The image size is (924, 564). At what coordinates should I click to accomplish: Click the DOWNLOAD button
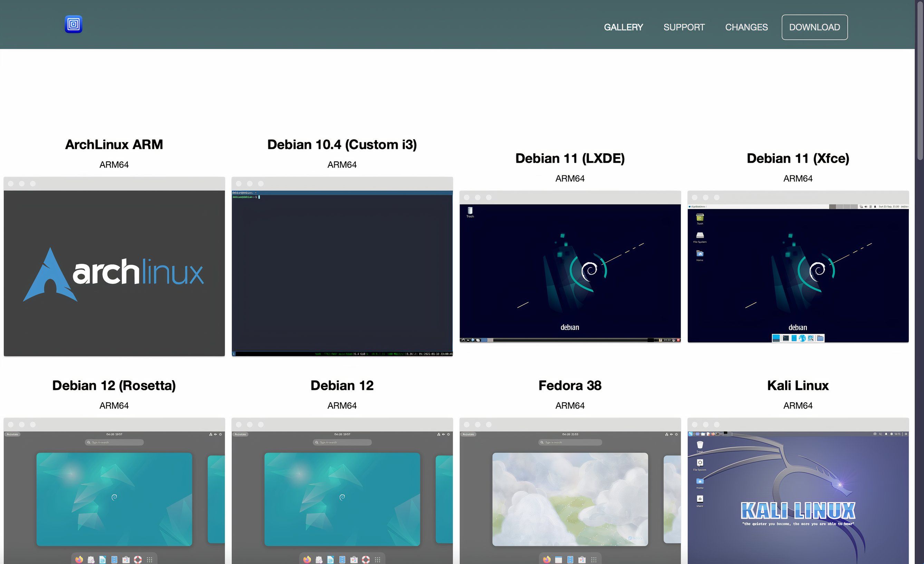click(815, 26)
